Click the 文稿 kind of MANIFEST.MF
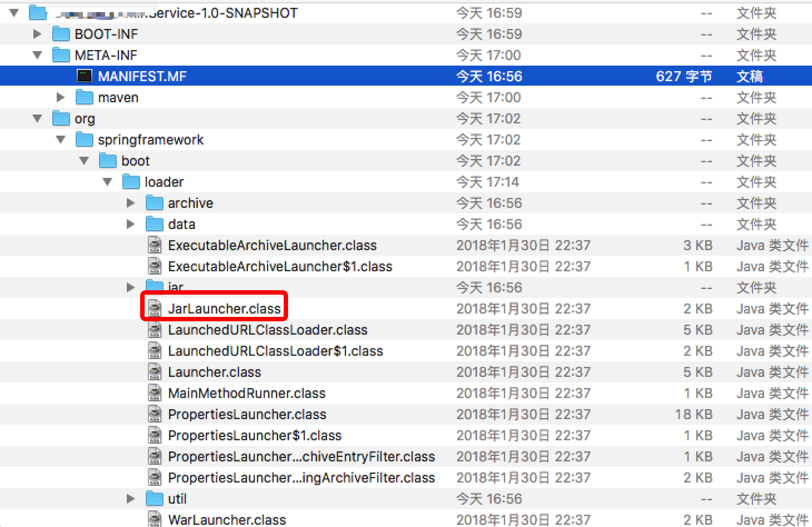 (x=750, y=76)
